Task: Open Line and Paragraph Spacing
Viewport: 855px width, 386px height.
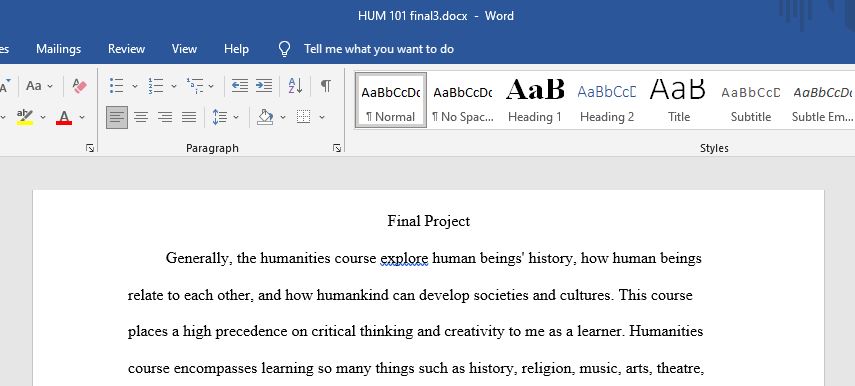Action: 219,117
